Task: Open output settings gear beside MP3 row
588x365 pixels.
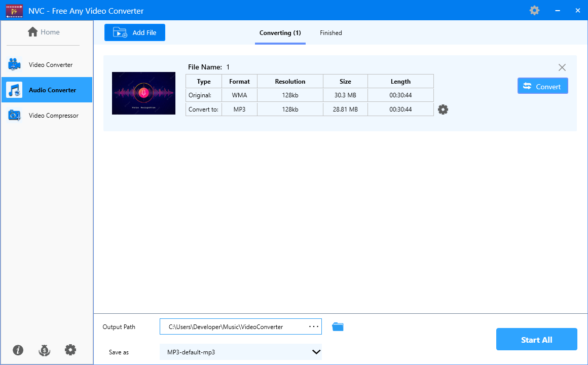Action: [443, 109]
